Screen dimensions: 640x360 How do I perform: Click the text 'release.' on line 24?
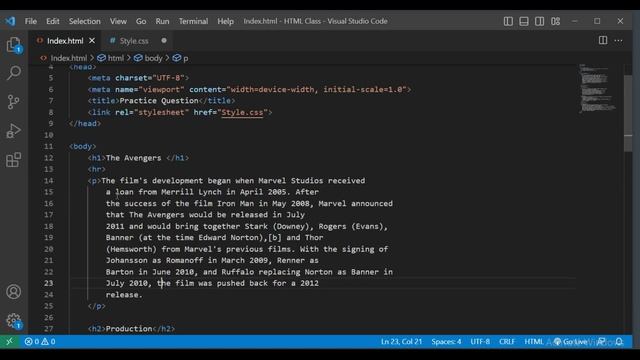click(124, 295)
